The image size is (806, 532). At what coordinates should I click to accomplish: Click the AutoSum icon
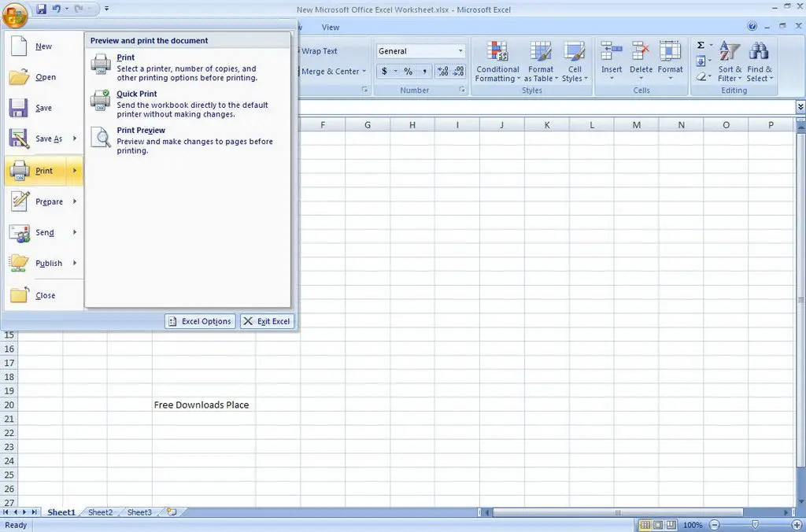click(699, 46)
